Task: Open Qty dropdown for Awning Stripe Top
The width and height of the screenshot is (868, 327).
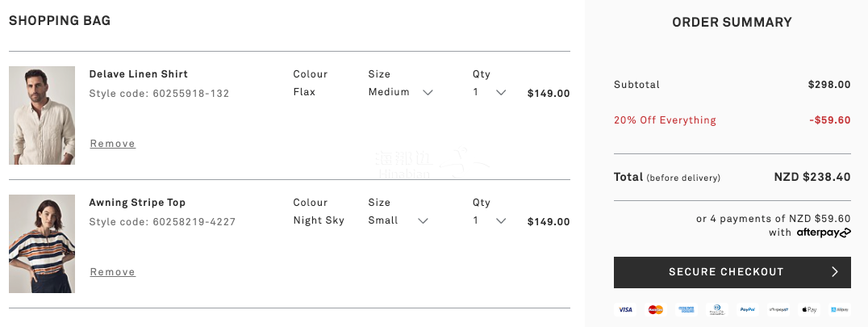Action: pos(490,220)
